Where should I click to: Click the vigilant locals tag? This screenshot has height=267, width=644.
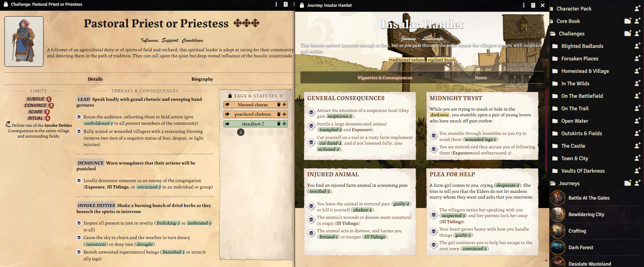(x=441, y=60)
